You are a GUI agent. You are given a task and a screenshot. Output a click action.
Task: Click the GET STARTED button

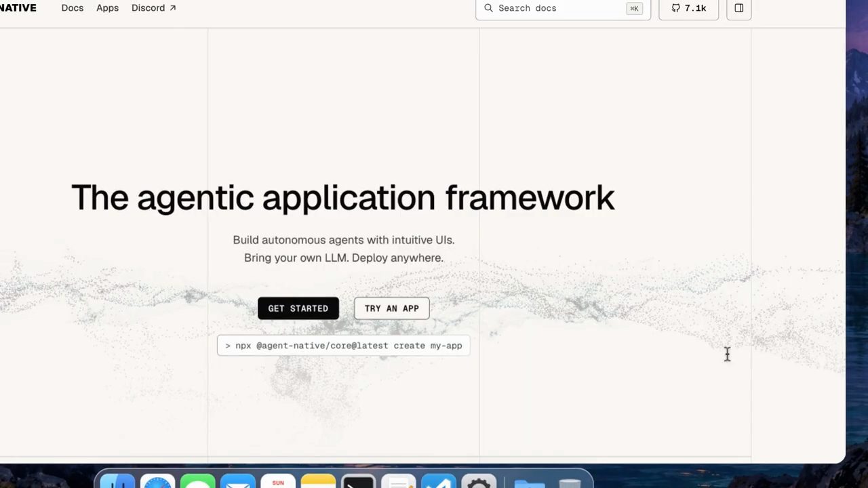tap(298, 308)
